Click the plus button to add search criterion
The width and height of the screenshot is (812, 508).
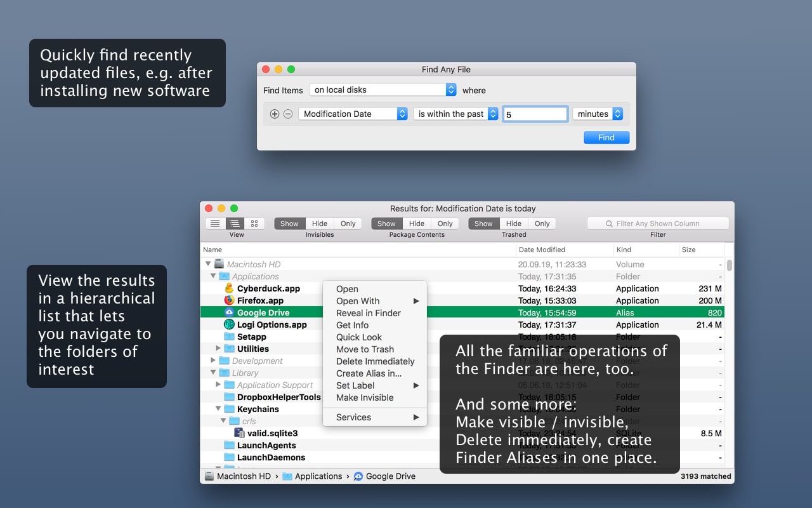click(x=274, y=114)
